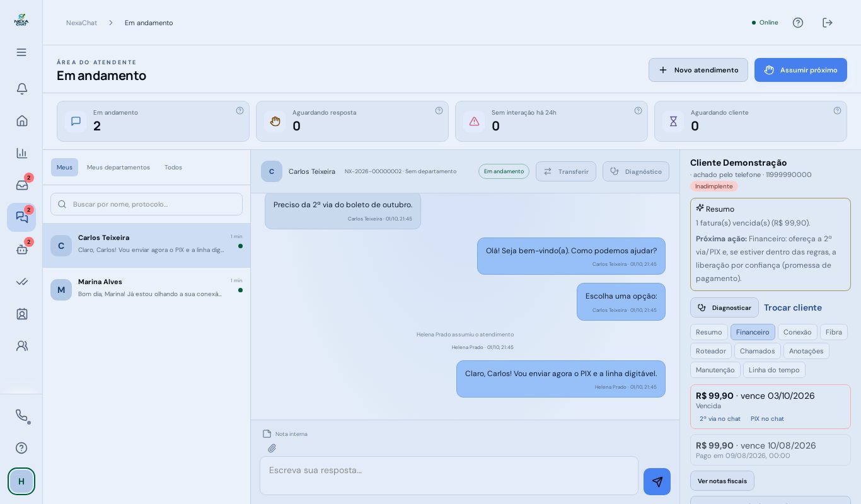Focus the search by name or protocol field
Viewport: 861px width, 504px height.
pyautogui.click(x=146, y=204)
